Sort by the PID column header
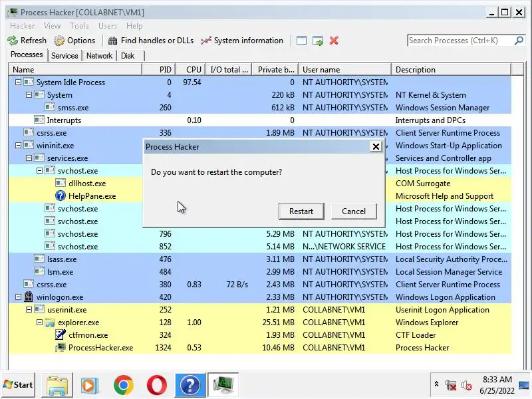The height and width of the screenshot is (399, 532). [159, 70]
